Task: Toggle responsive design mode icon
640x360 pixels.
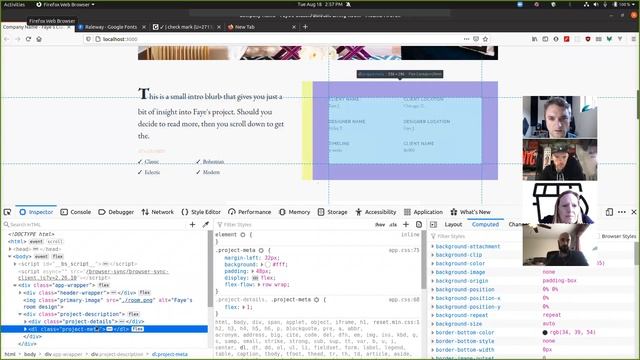Action: (609, 212)
